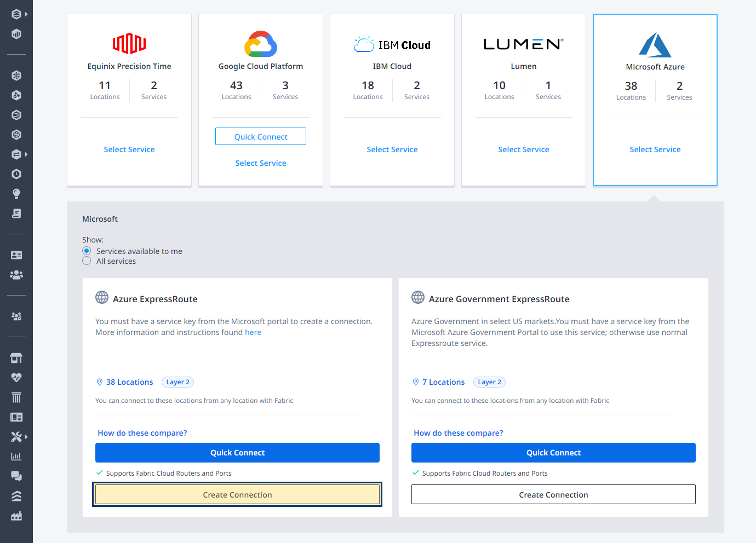Viewport: 756px width, 543px height.
Task: Click Select Service on Equinix Precision Time card
Action: coord(129,149)
